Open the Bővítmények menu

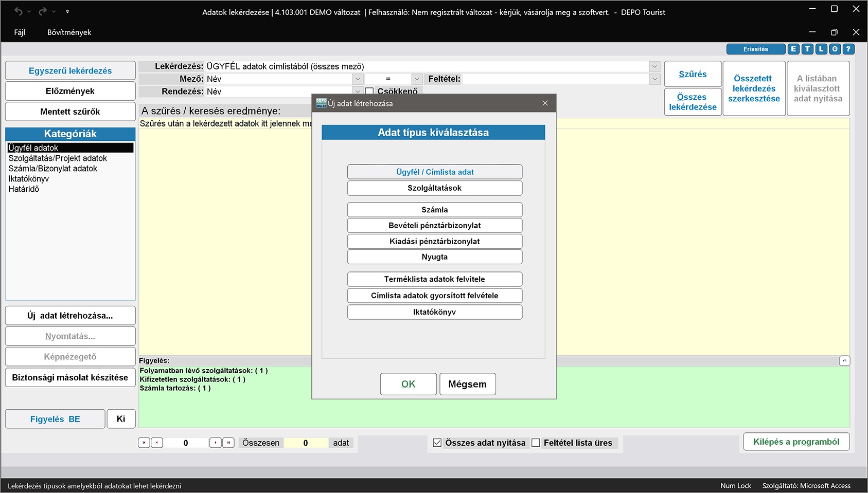tap(69, 32)
